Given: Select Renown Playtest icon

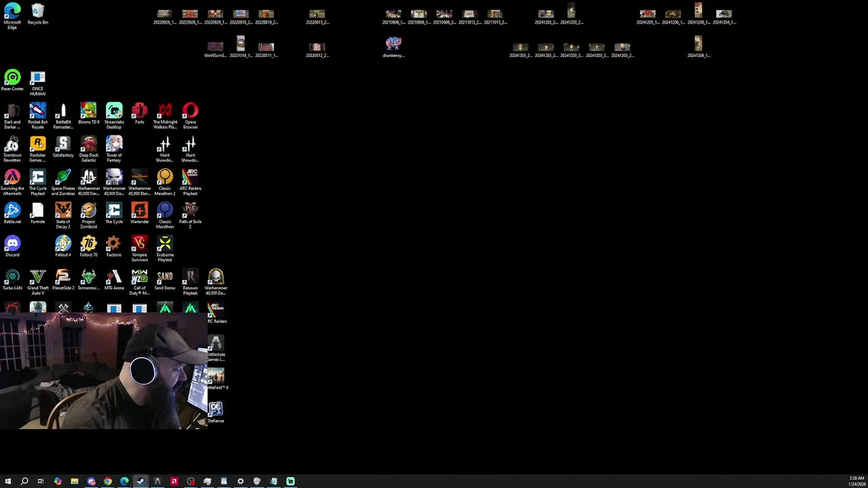Looking at the screenshot, I should pos(191,283).
